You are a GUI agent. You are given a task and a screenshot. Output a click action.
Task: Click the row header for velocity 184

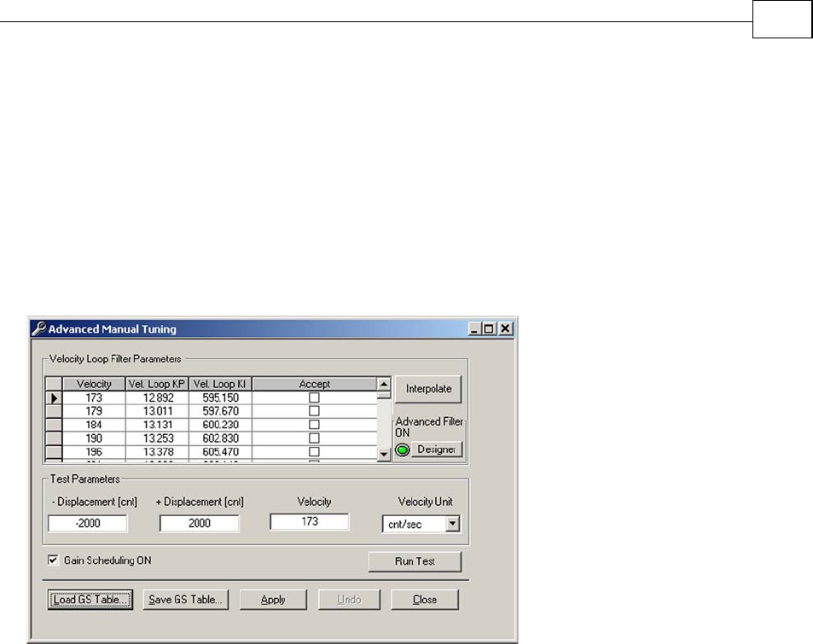(54, 425)
